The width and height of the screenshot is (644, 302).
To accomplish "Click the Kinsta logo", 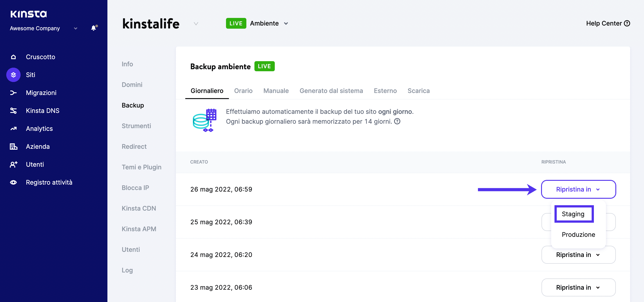I will coord(28,14).
